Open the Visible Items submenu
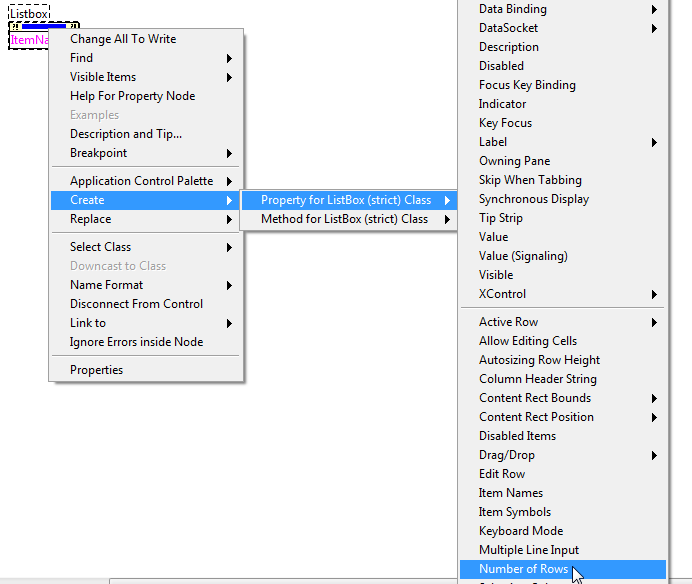 point(146,77)
